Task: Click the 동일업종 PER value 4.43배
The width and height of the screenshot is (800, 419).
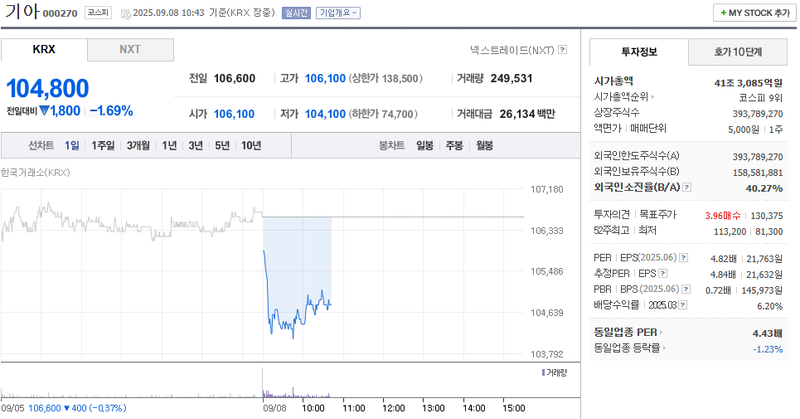Action: click(768, 333)
